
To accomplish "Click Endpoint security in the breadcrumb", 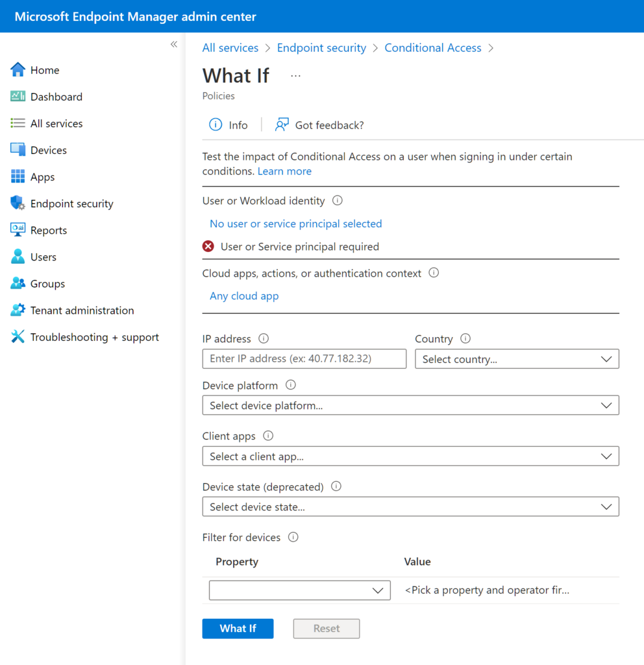I will [x=321, y=48].
